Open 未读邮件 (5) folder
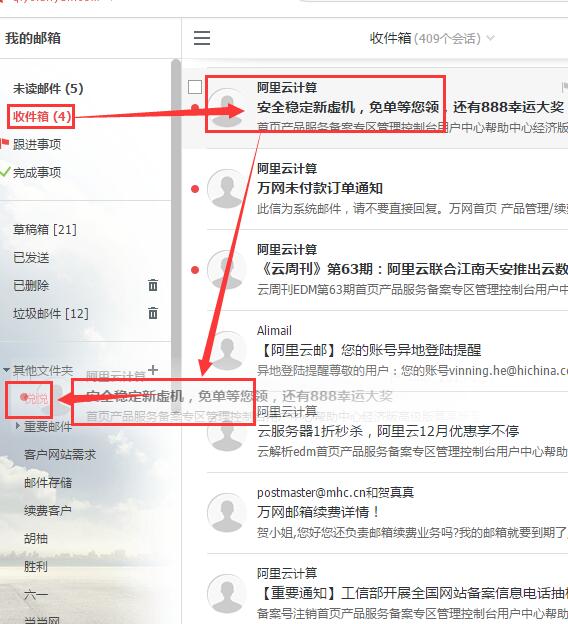This screenshot has width=568, height=624. [x=48, y=88]
